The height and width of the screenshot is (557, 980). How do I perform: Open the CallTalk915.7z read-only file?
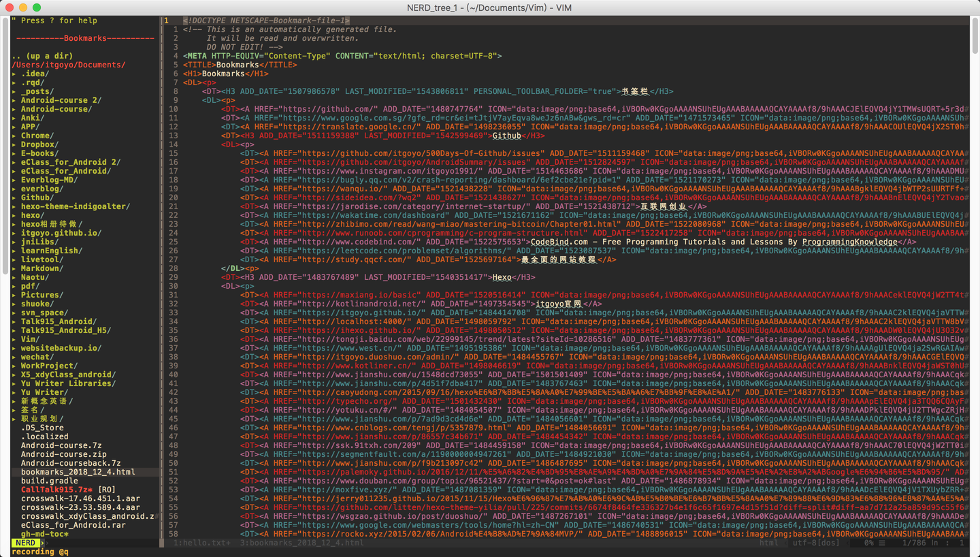point(68,490)
